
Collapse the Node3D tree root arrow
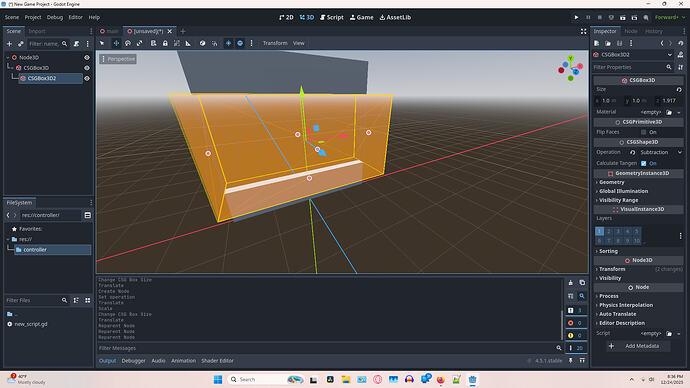[8, 58]
